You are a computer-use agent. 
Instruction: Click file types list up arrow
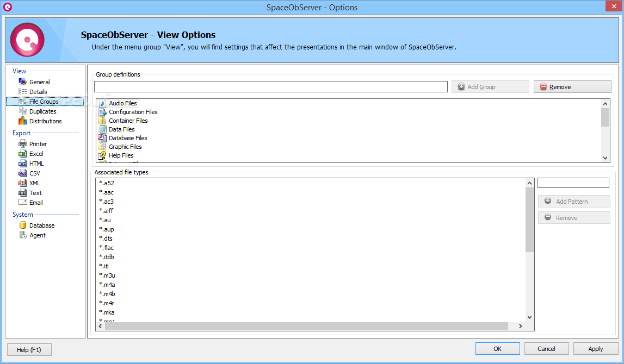pyautogui.click(x=529, y=183)
